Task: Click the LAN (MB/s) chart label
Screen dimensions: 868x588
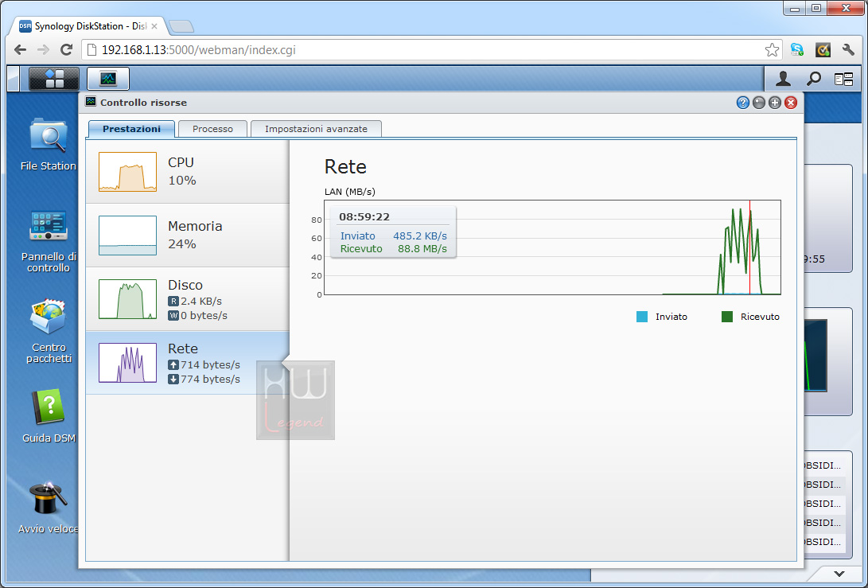Action: point(350,192)
